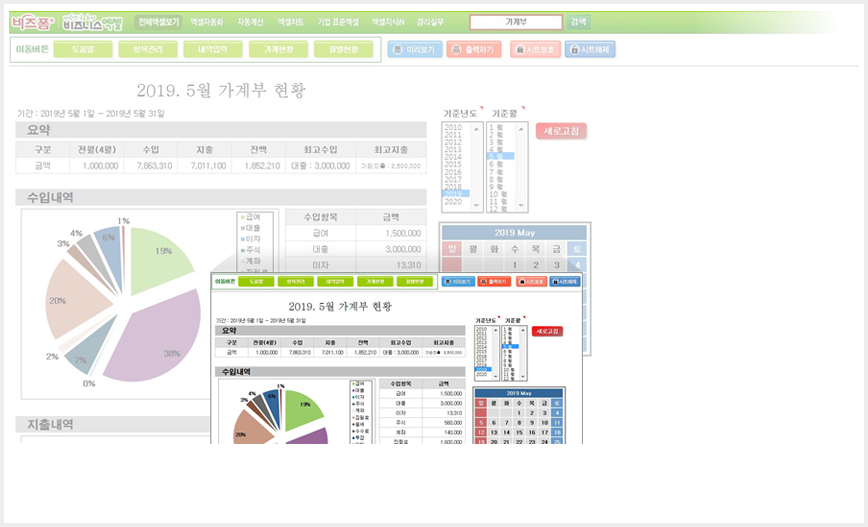Image resolution: width=868 pixels, height=527 pixels.
Task: Click up arrow of background 기준년도 scrollbar
Action: [x=476, y=128]
